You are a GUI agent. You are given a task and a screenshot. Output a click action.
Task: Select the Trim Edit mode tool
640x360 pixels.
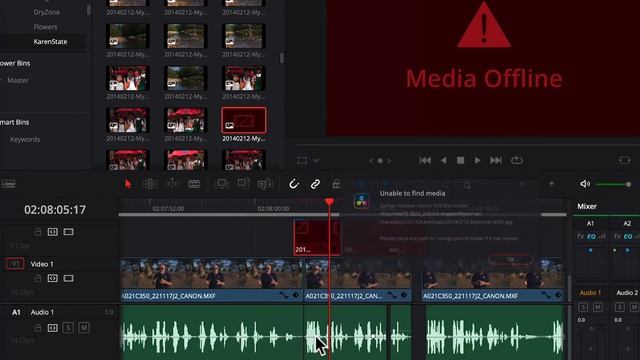[150, 184]
